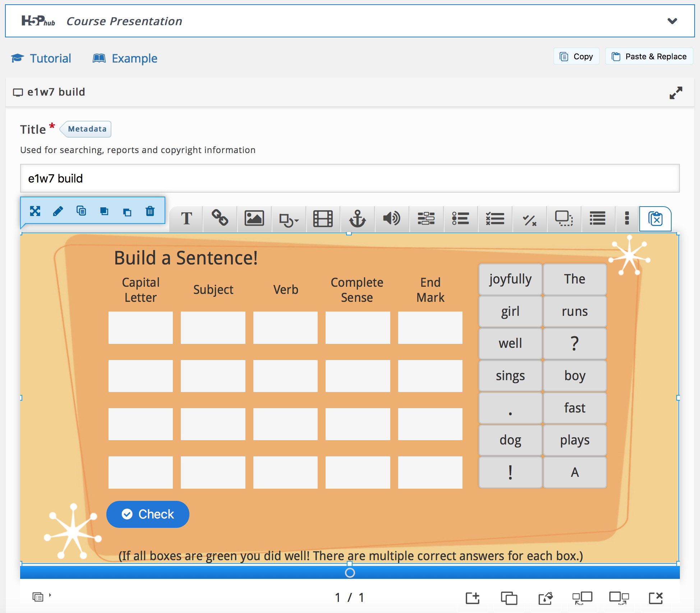This screenshot has width=700, height=613.
Task: Expand the Course Presentation content type dropdown
Action: click(672, 21)
